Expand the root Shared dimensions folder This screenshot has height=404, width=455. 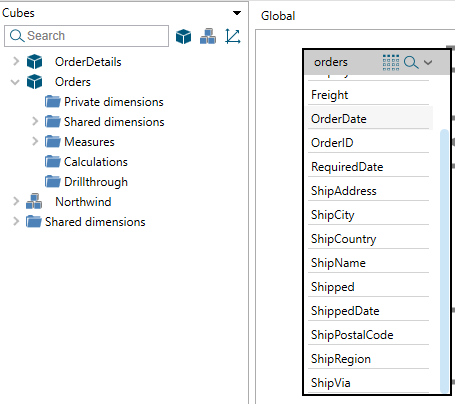point(16,221)
